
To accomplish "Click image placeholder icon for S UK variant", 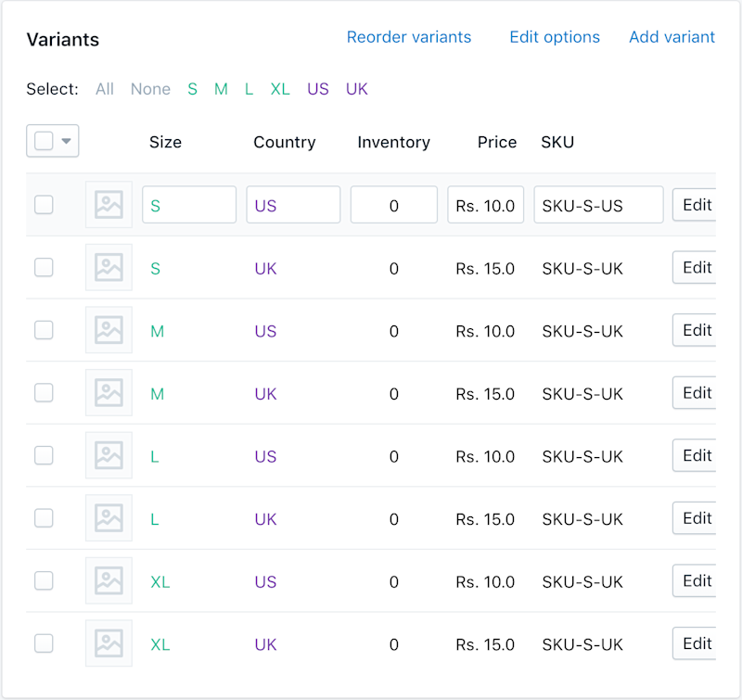I will point(109,268).
